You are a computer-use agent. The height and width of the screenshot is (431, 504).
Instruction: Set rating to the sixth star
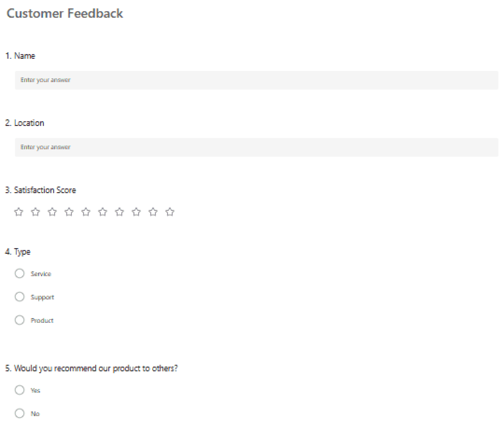[x=103, y=212]
